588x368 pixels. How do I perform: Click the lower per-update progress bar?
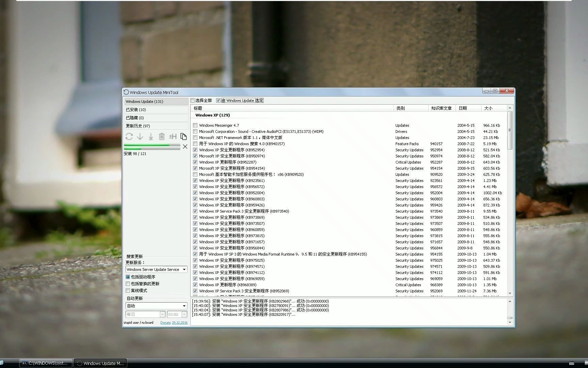coord(152,149)
